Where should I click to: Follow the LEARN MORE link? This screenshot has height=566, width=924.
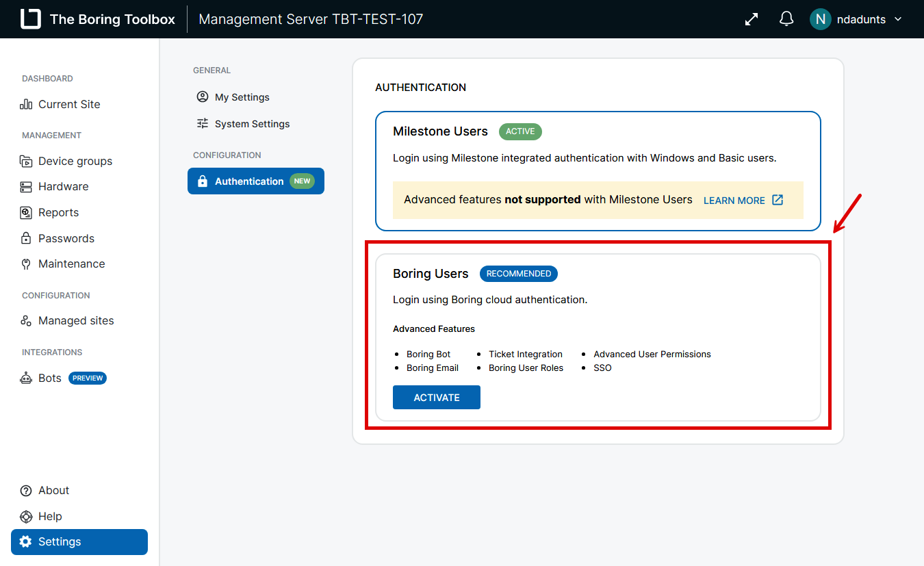coord(734,201)
